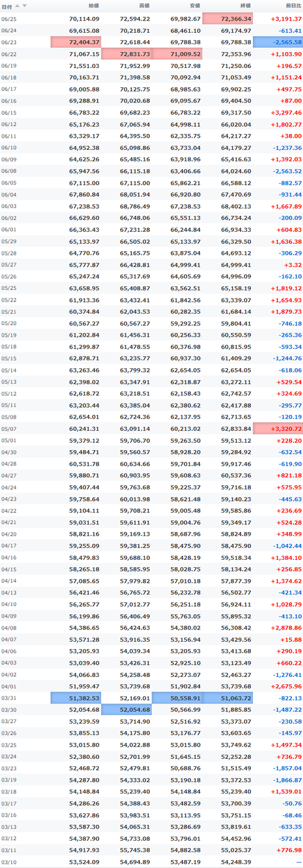Select the 高値 column header
This screenshot has height=868, width=303.
tap(145, 5)
